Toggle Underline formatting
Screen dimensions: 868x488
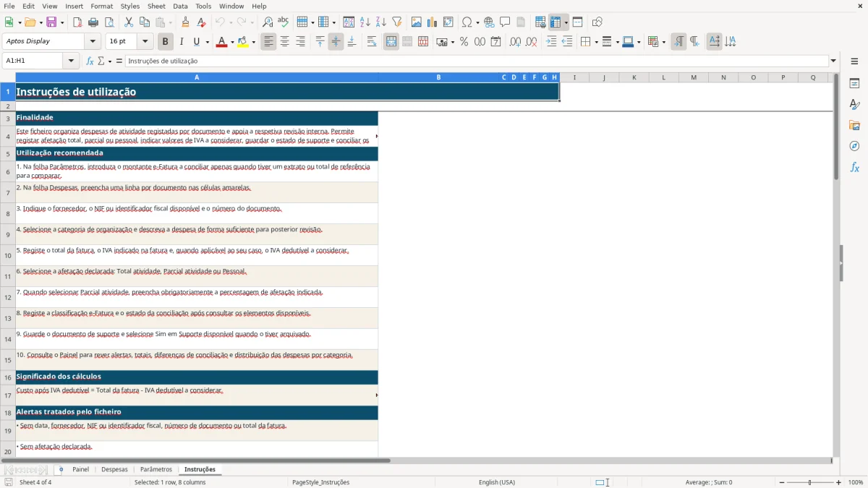(x=195, y=42)
